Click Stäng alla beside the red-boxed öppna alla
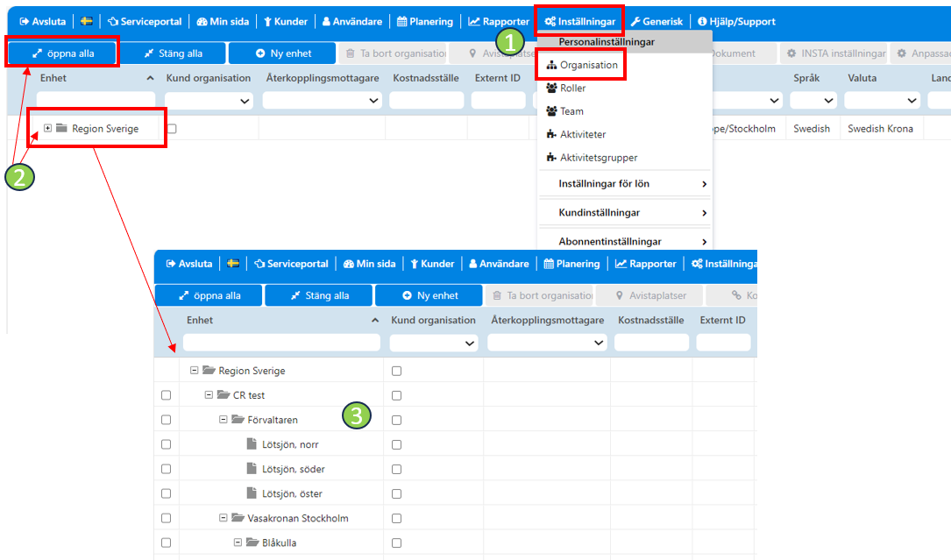This screenshot has height=560, width=951. [x=173, y=53]
